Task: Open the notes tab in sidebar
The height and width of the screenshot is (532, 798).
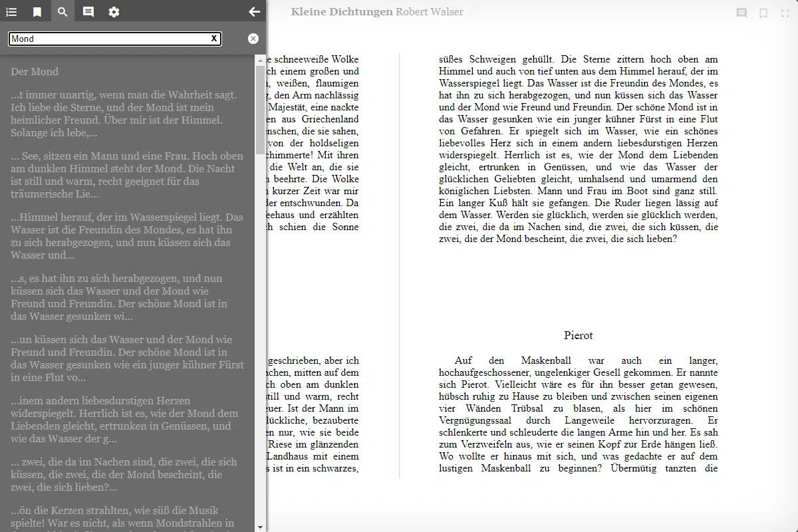Action: (88, 12)
